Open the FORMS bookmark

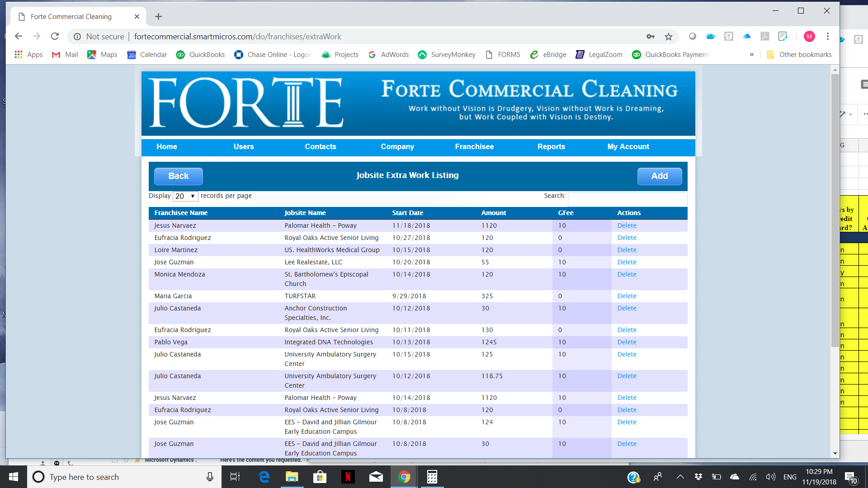coord(503,55)
